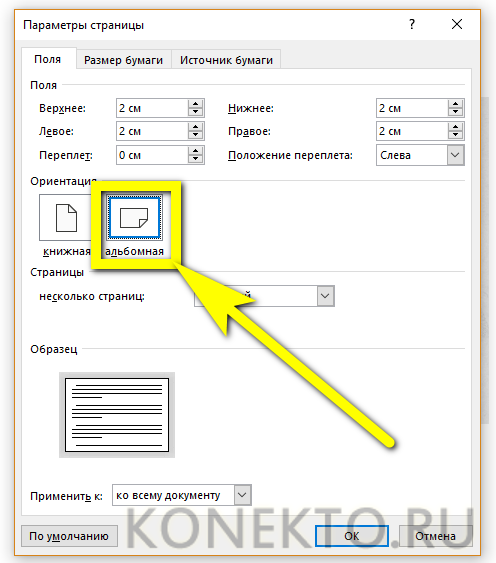Open the Применить к dropdown
Viewport: 496px width, 563px height.
click(x=182, y=495)
